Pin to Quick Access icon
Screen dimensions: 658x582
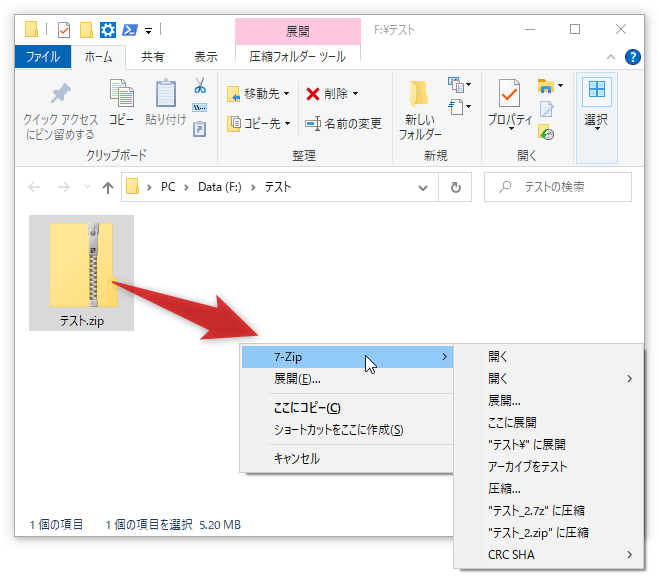[61, 93]
